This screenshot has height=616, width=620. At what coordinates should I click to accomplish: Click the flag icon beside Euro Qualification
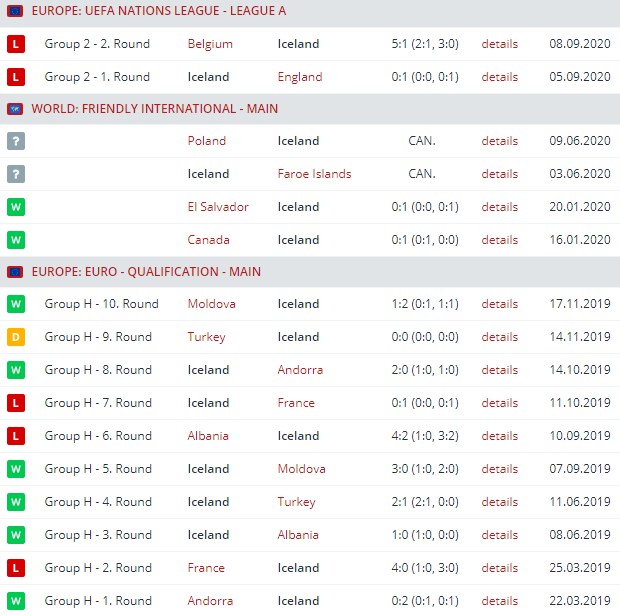pos(15,271)
